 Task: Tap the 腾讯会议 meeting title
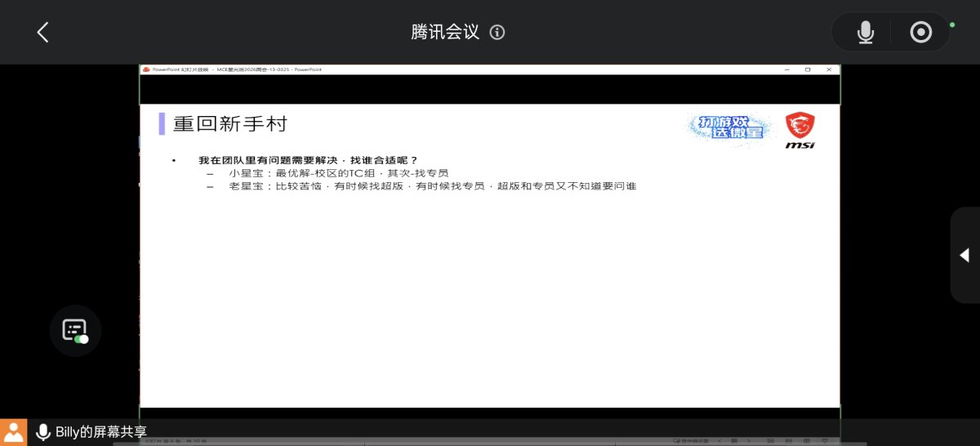pos(445,33)
